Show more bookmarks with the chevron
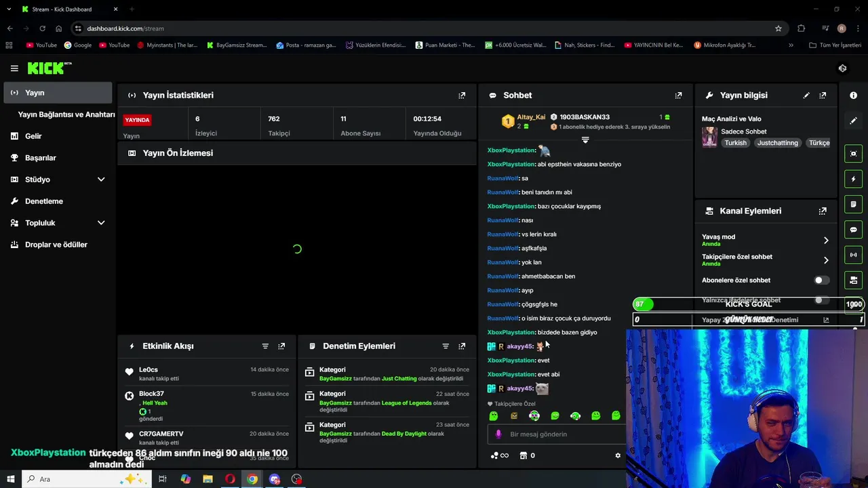Image resolution: width=868 pixels, height=488 pixels. (x=791, y=45)
